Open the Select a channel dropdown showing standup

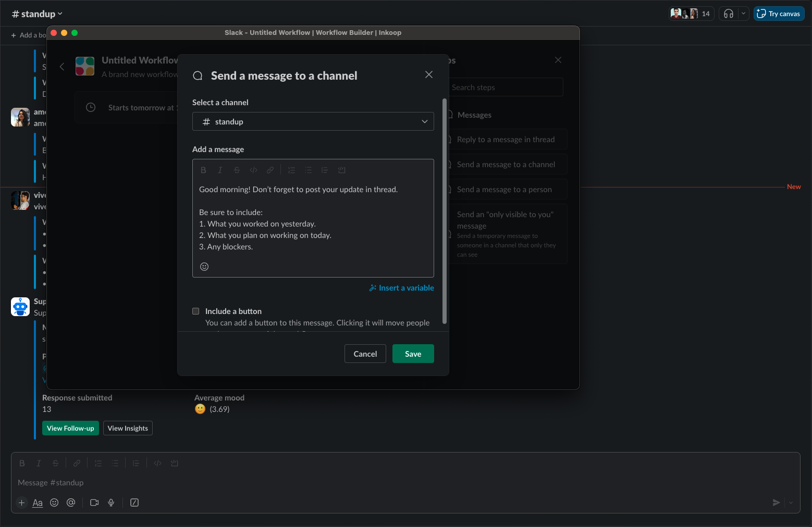click(313, 122)
